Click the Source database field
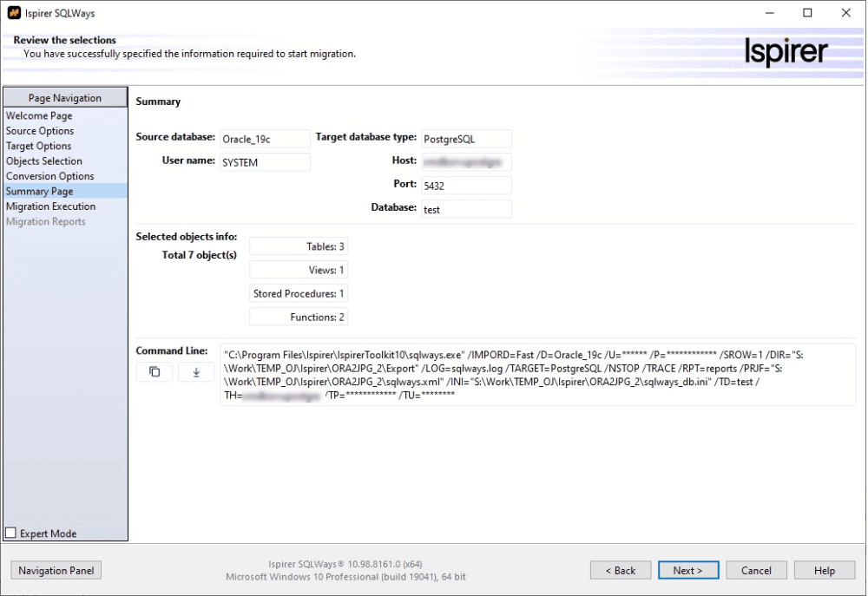868x596 pixels. pyautogui.click(x=264, y=139)
